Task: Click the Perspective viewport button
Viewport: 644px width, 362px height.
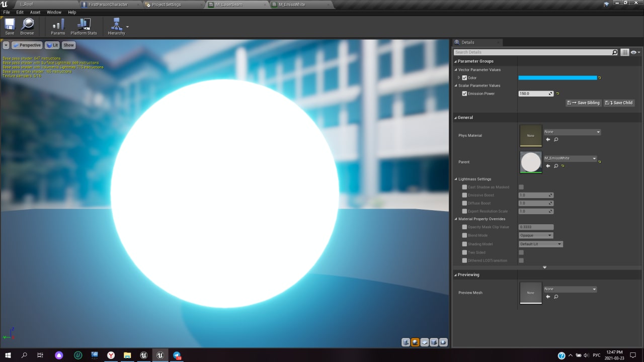Action: [x=27, y=45]
